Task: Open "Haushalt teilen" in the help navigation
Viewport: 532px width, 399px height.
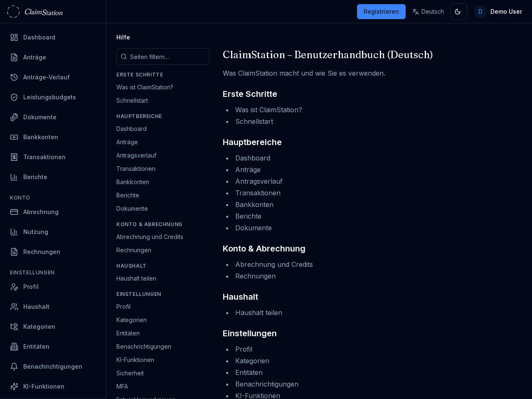Action: [136, 278]
